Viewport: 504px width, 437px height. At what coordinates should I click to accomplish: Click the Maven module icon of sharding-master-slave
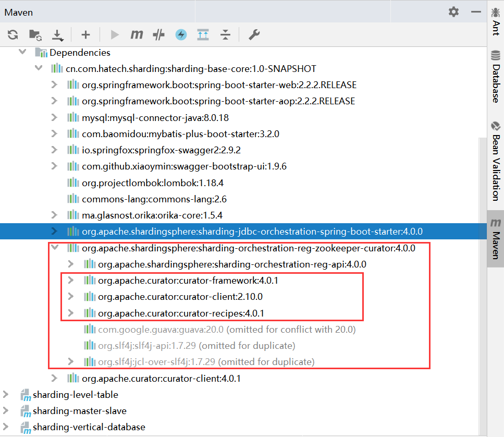[26, 411]
